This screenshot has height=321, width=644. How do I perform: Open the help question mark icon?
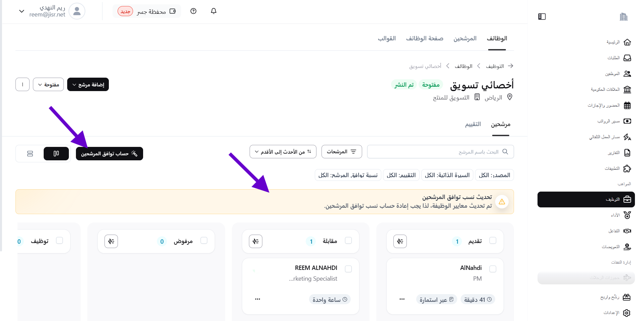coord(193,11)
